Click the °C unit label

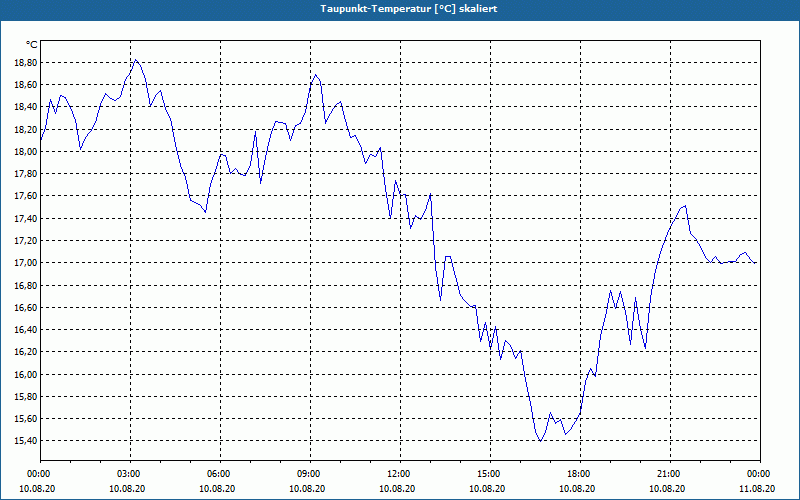[x=32, y=45]
